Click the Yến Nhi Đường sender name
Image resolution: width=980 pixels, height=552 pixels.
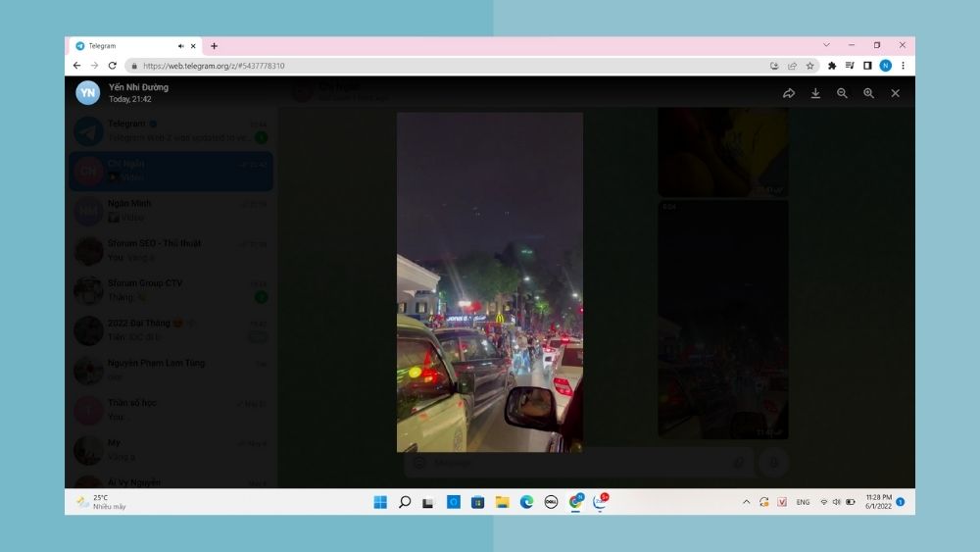point(138,87)
